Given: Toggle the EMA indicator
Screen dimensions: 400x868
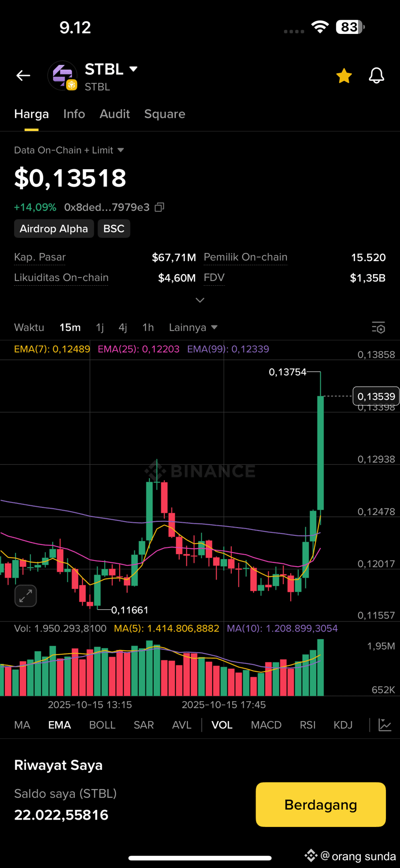Looking at the screenshot, I should [x=59, y=725].
